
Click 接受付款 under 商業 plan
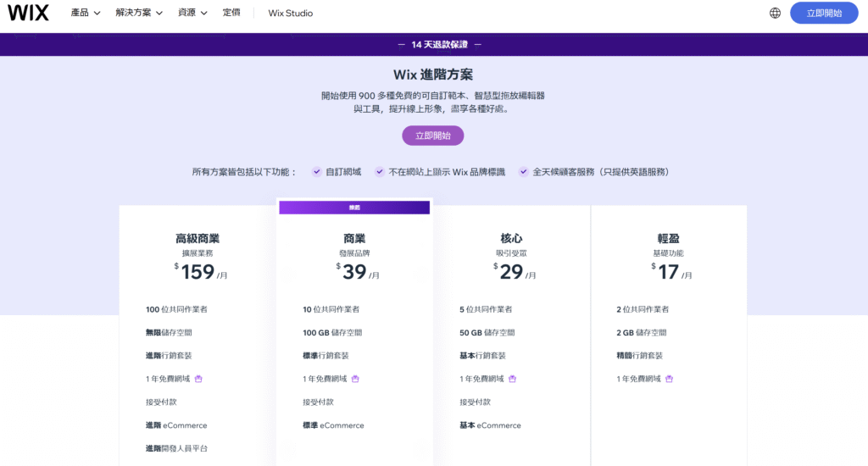(319, 402)
